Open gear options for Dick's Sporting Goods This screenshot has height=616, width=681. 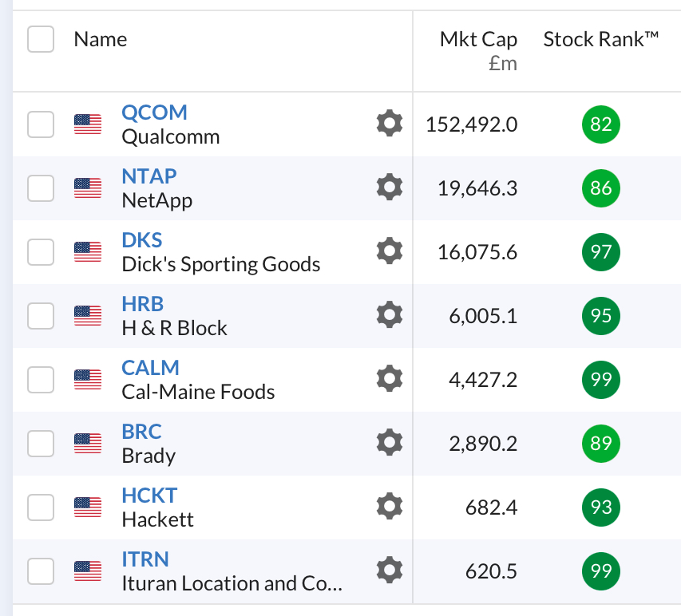click(x=389, y=251)
